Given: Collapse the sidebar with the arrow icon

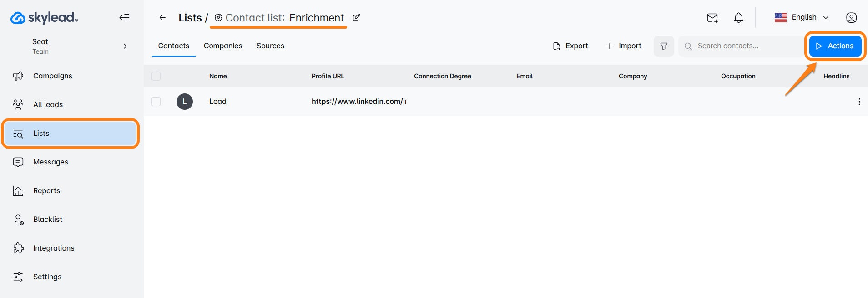Looking at the screenshot, I should 124,18.
